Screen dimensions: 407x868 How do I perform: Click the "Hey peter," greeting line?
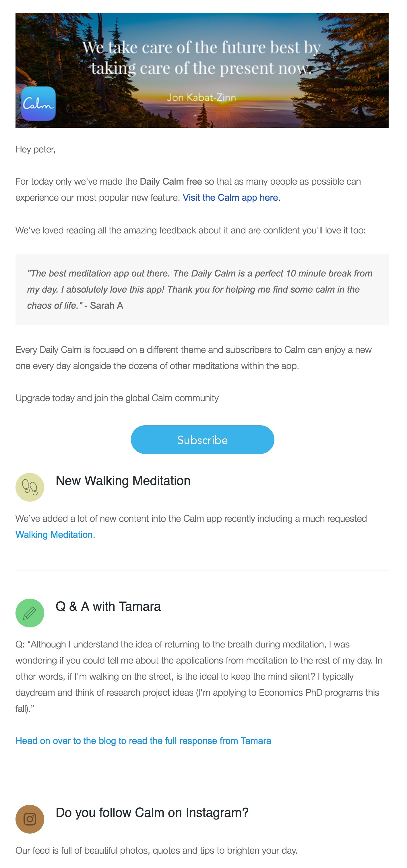click(35, 149)
